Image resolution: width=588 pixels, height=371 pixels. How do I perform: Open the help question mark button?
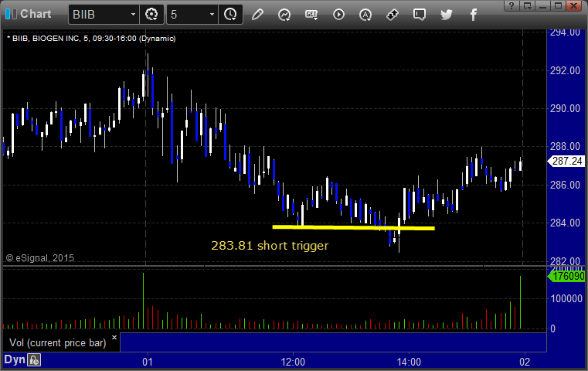pos(512,5)
